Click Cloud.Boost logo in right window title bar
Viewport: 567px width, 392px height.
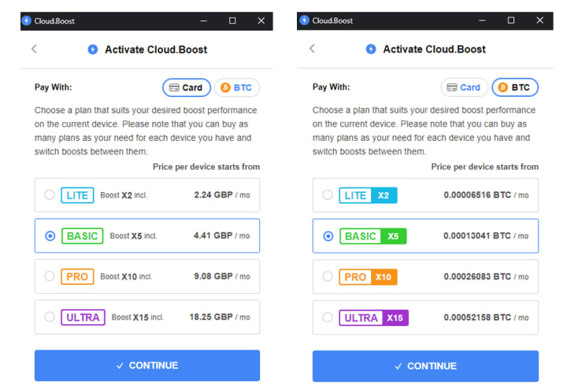click(305, 20)
